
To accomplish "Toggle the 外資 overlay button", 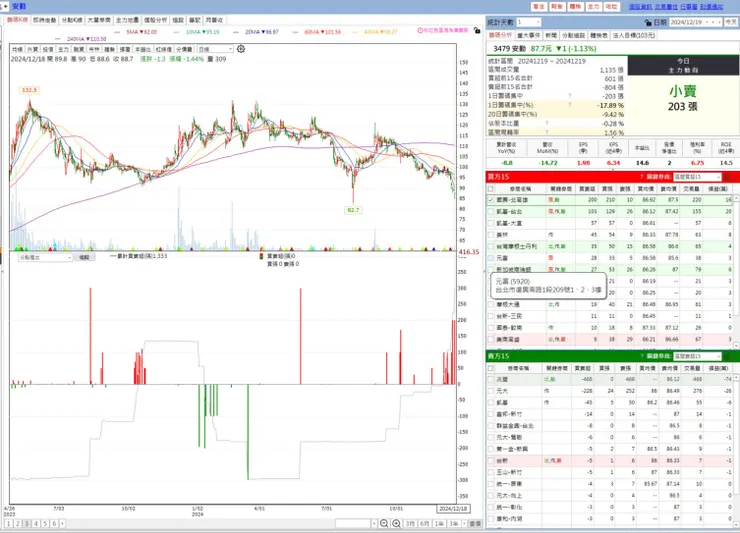I will (33, 49).
